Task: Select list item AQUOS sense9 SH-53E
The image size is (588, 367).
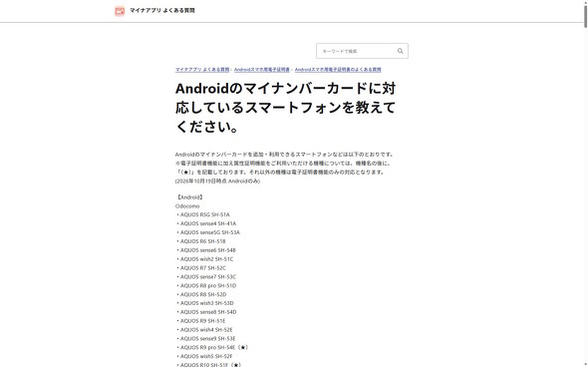Action: click(205, 339)
